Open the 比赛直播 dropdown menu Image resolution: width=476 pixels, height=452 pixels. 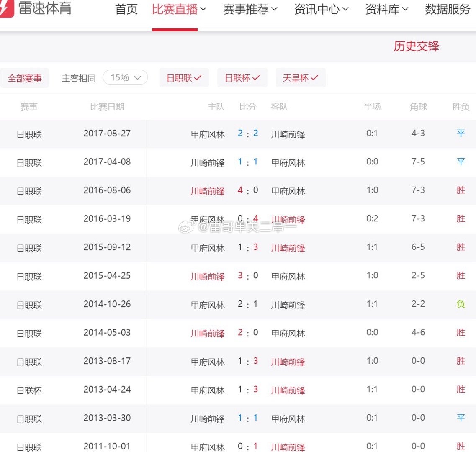point(174,10)
